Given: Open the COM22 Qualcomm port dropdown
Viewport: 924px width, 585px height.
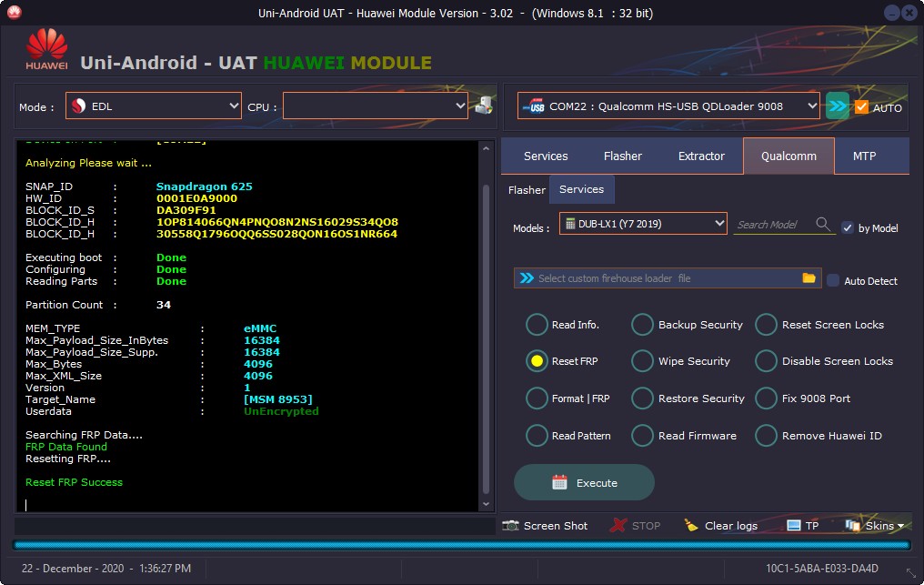Looking at the screenshot, I should pos(668,106).
